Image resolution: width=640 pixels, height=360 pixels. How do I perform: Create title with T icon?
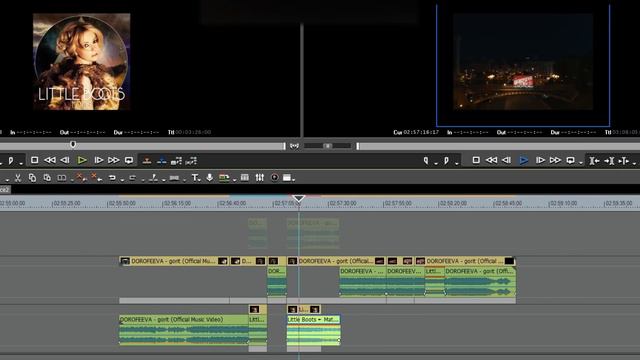(x=195, y=178)
